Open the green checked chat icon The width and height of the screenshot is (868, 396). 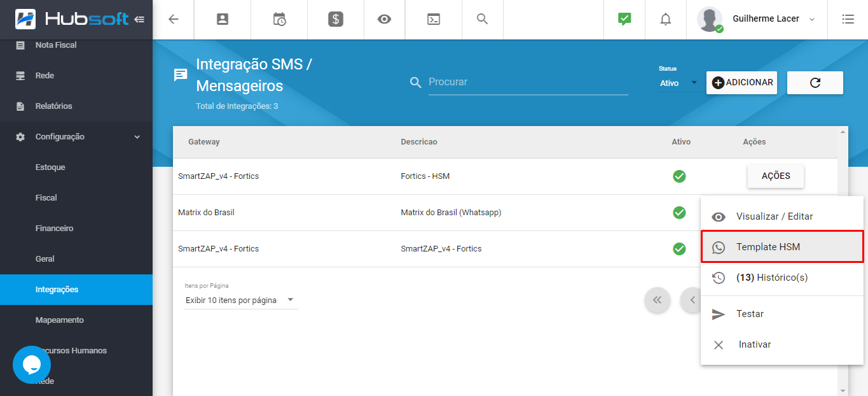[x=624, y=19]
